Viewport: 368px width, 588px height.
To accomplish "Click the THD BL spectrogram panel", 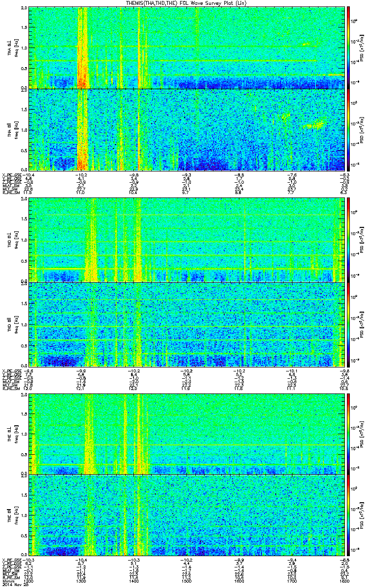I will click(187, 240).
